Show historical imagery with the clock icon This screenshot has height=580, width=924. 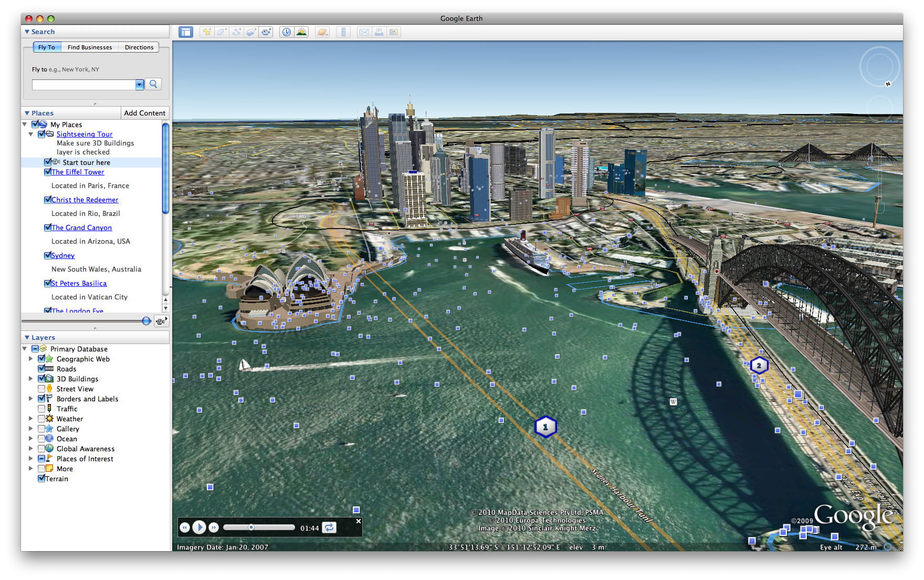[x=287, y=32]
